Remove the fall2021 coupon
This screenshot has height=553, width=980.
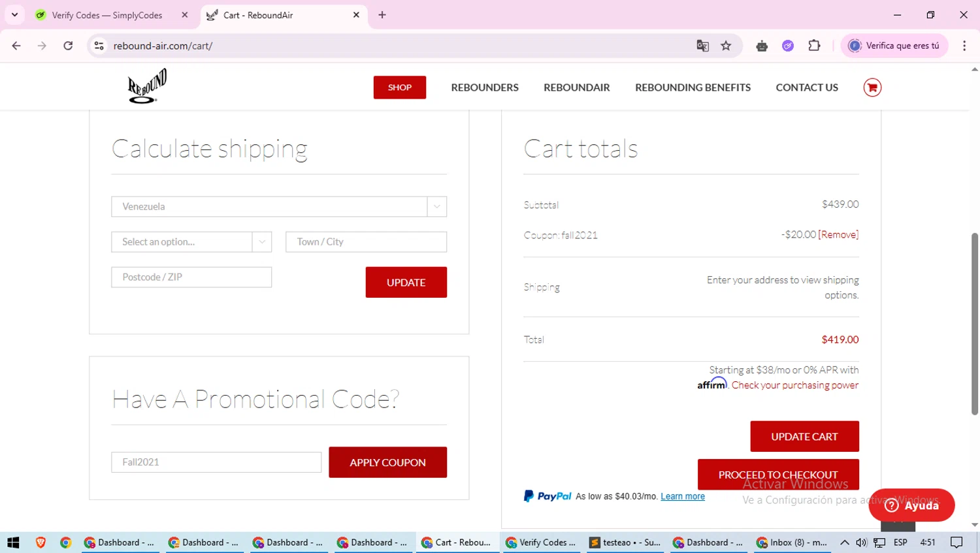[x=838, y=234]
